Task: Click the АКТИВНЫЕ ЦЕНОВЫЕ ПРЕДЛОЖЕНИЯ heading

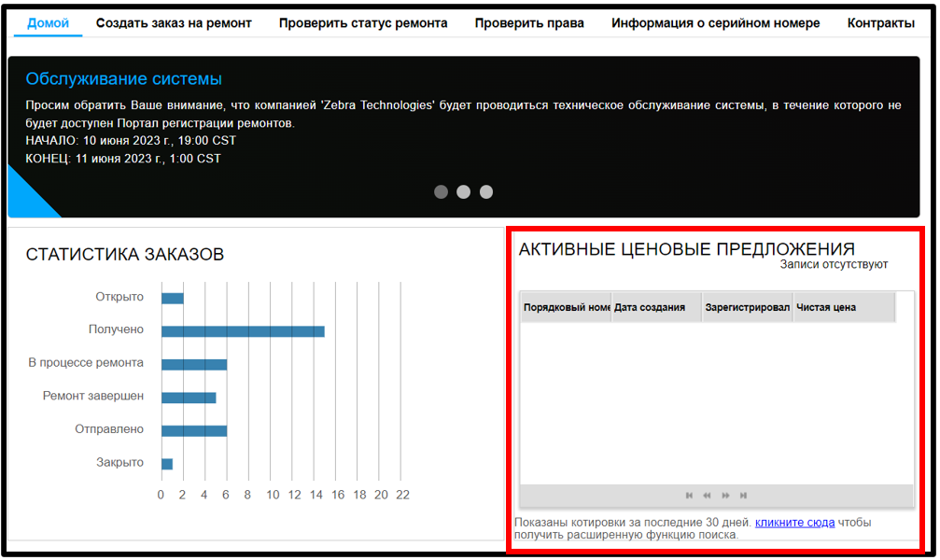Action: pos(687,249)
